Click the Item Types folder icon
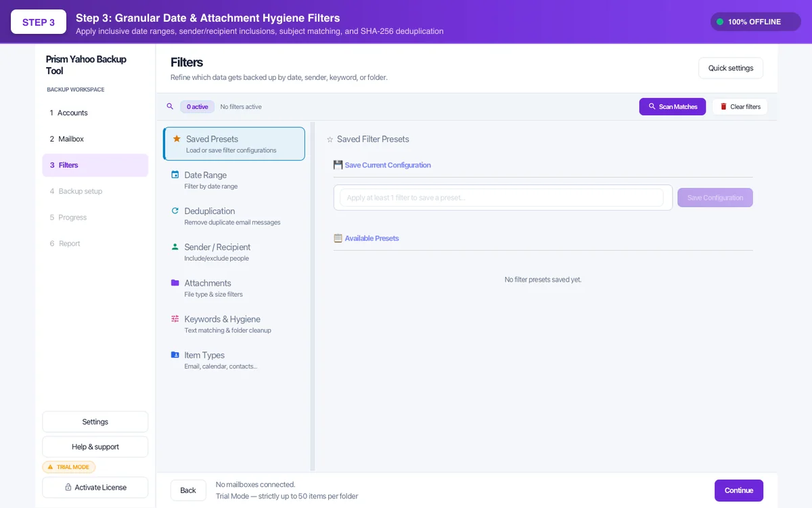Viewport: 812px width, 508px height. [x=175, y=354]
